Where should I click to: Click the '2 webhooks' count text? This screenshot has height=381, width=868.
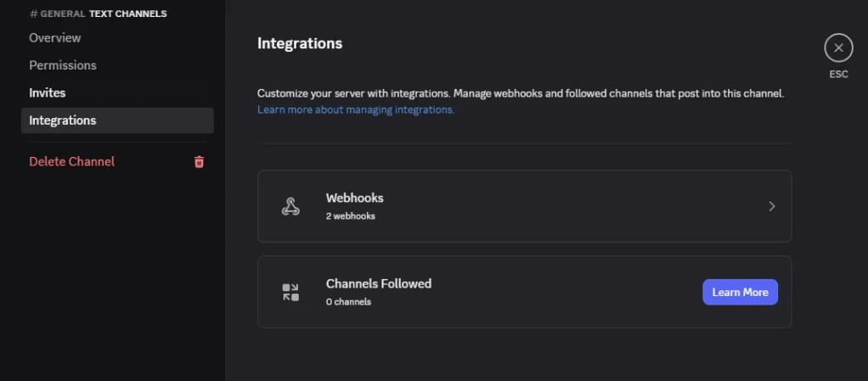click(351, 216)
